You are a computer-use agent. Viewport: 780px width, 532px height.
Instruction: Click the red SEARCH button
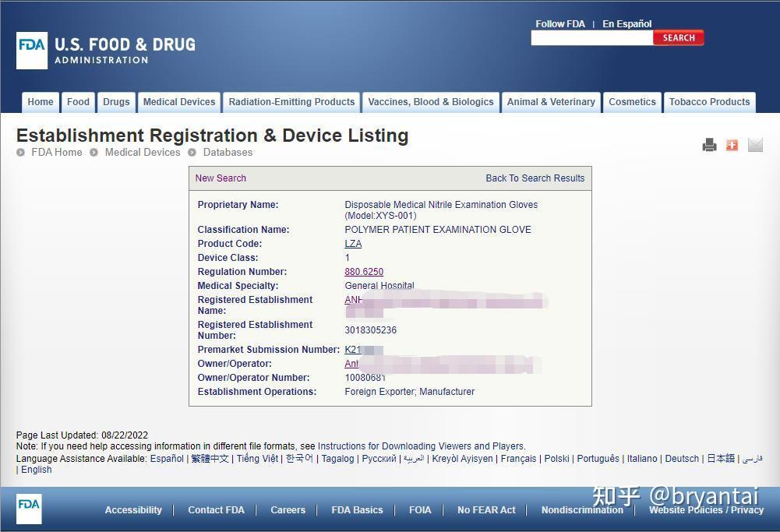tap(679, 38)
